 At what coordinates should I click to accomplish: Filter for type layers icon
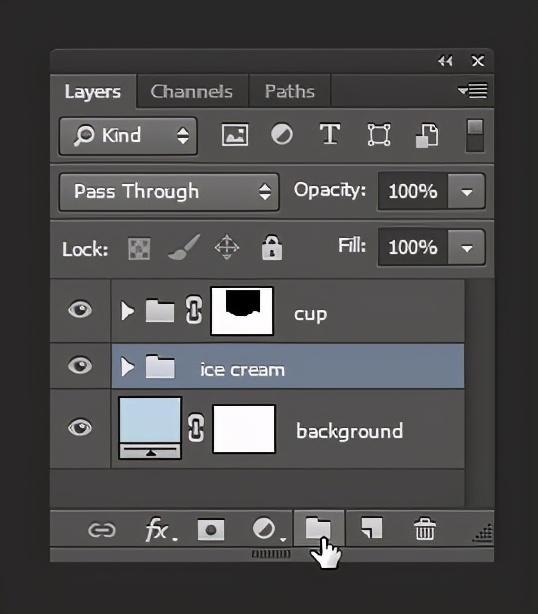(330, 134)
